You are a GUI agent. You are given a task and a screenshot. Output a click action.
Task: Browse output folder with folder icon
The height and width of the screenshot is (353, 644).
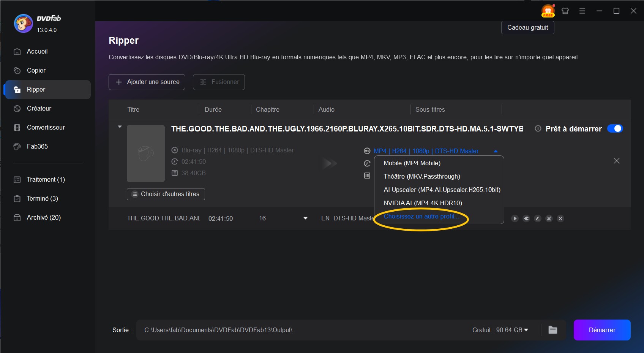click(553, 330)
